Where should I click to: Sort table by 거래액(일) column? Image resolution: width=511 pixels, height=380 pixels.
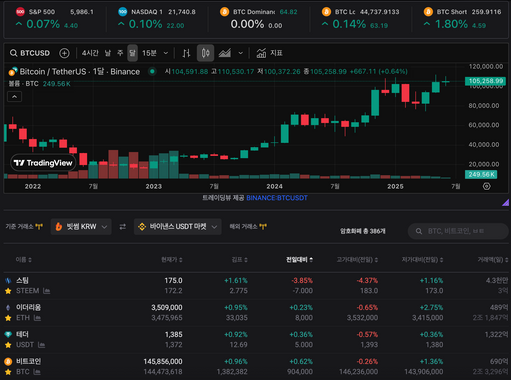[x=493, y=260]
